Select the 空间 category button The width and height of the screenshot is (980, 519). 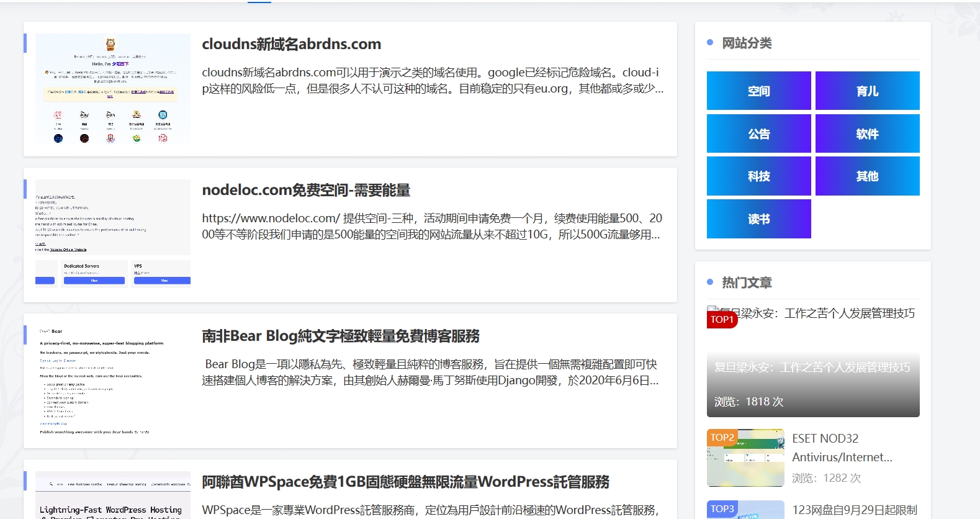[758, 91]
